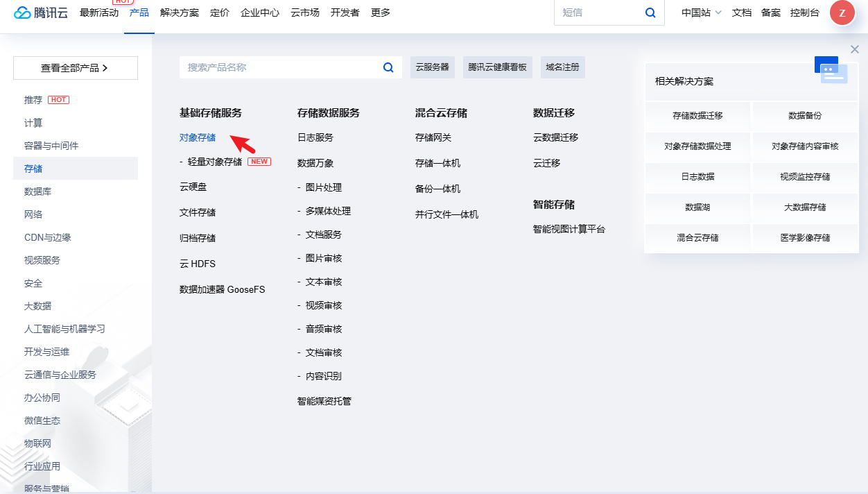868x494 pixels.
Task: Open the user avatar Z menu
Action: point(842,12)
